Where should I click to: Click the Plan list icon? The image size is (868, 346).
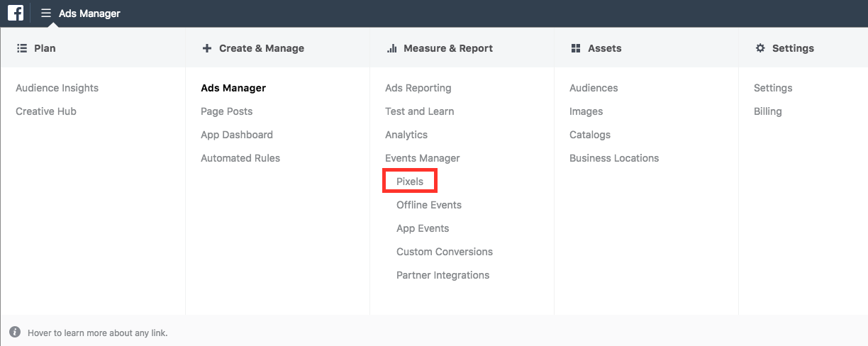pos(21,48)
